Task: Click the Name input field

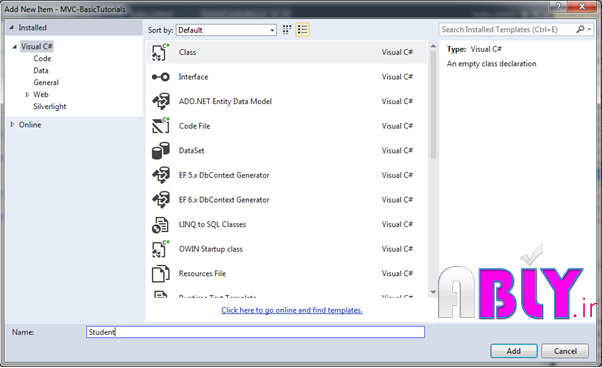Action: (255, 332)
